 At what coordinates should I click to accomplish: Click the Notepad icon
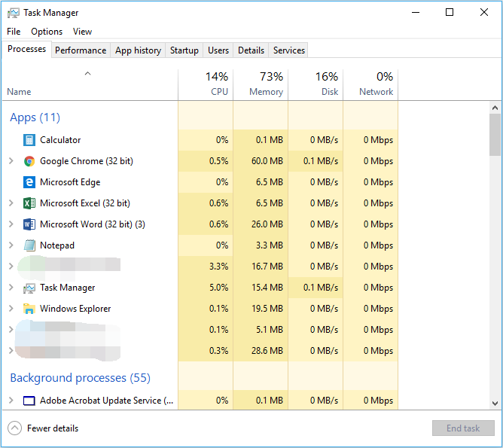click(x=29, y=245)
